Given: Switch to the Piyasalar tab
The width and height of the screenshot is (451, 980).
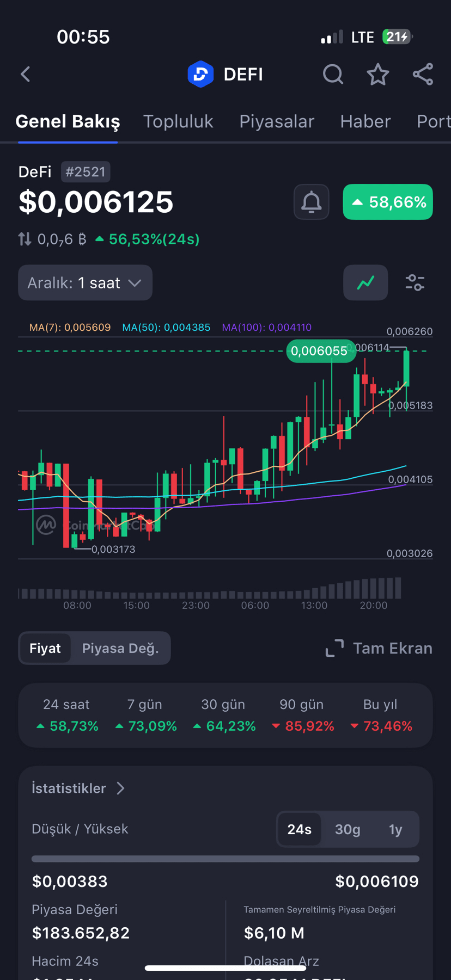Looking at the screenshot, I should (277, 121).
